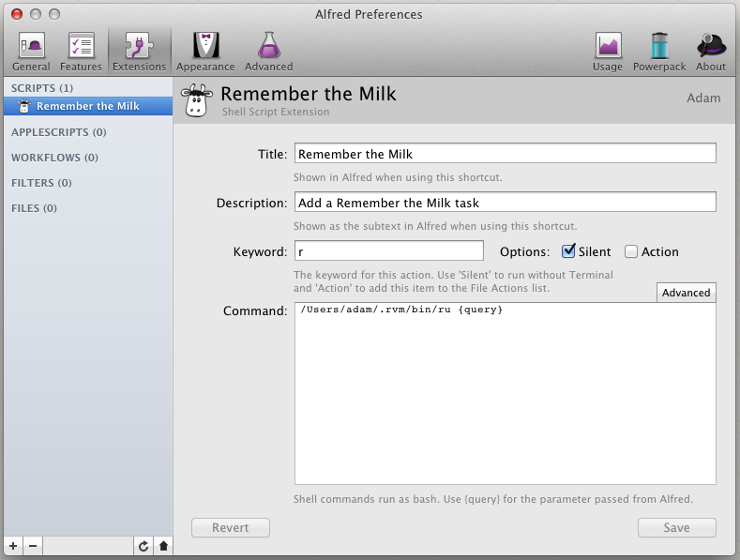View the Usage statistics pane
The image size is (740, 560).
[608, 52]
